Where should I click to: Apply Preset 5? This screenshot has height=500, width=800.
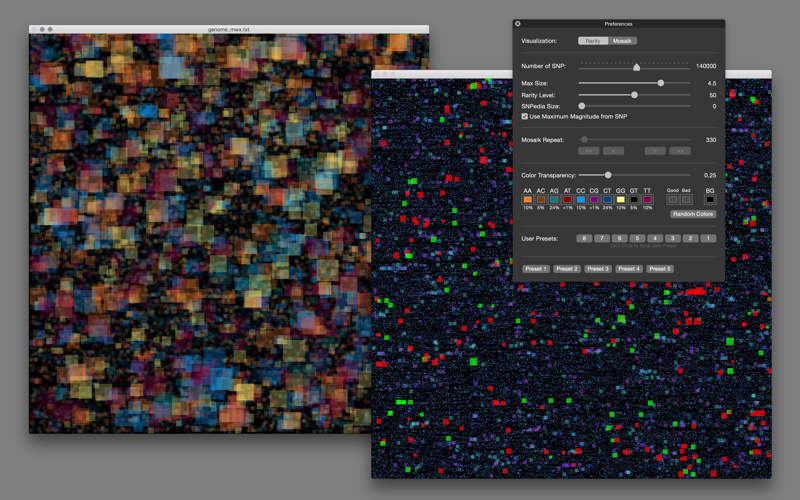[660, 269]
